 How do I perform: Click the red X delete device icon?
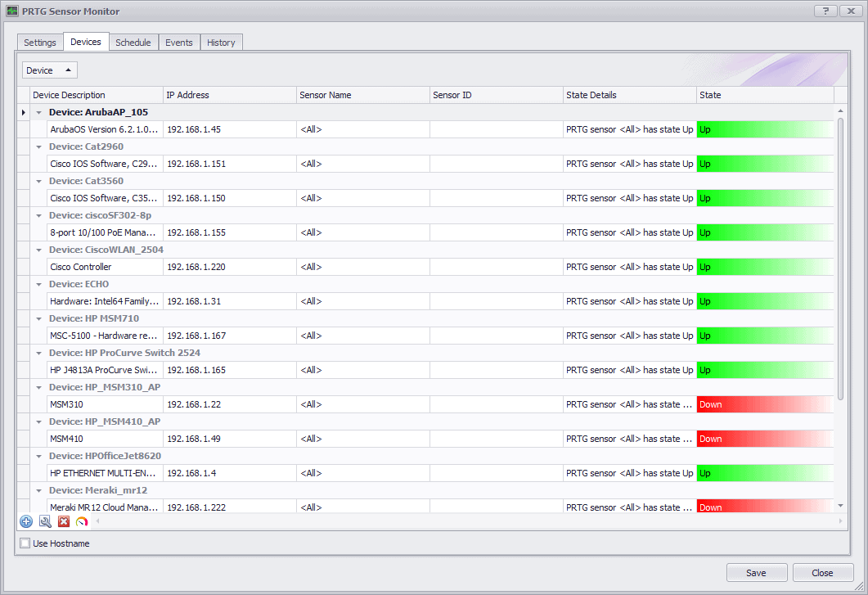64,521
